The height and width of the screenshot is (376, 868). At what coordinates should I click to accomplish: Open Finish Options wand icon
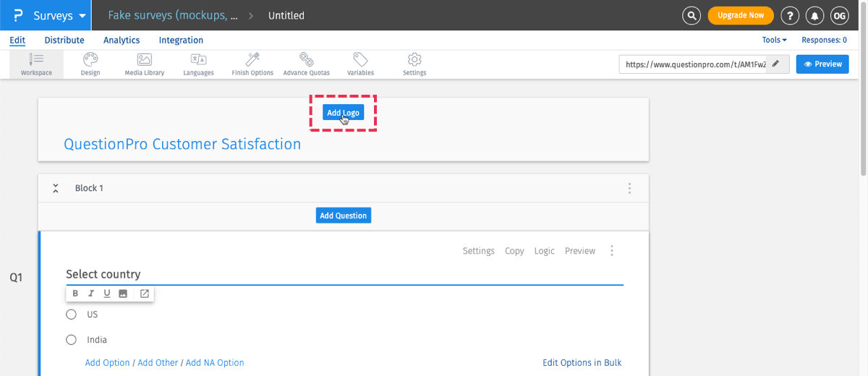click(252, 60)
